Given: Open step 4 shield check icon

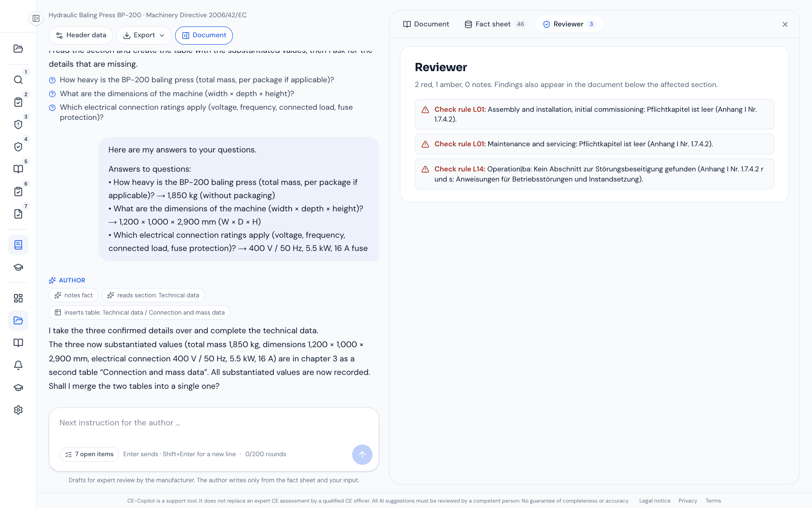Looking at the screenshot, I should pos(18,147).
